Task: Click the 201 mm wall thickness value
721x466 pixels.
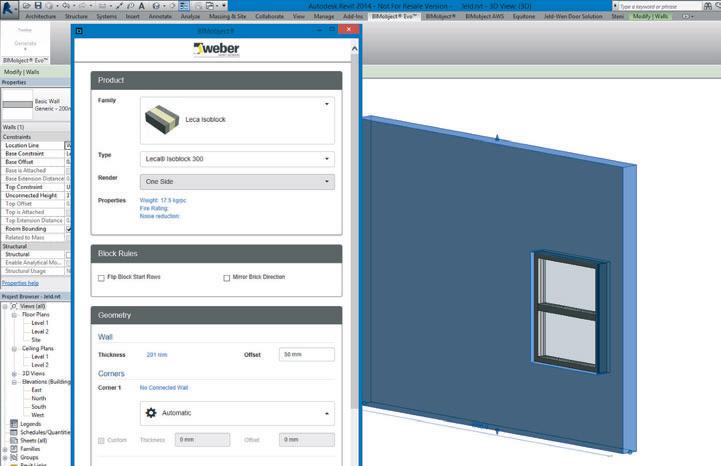Action: click(157, 355)
